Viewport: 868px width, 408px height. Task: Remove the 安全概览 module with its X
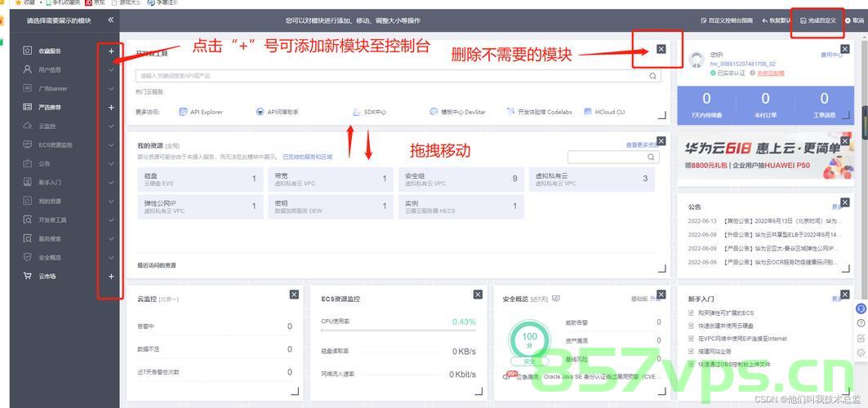tap(661, 295)
